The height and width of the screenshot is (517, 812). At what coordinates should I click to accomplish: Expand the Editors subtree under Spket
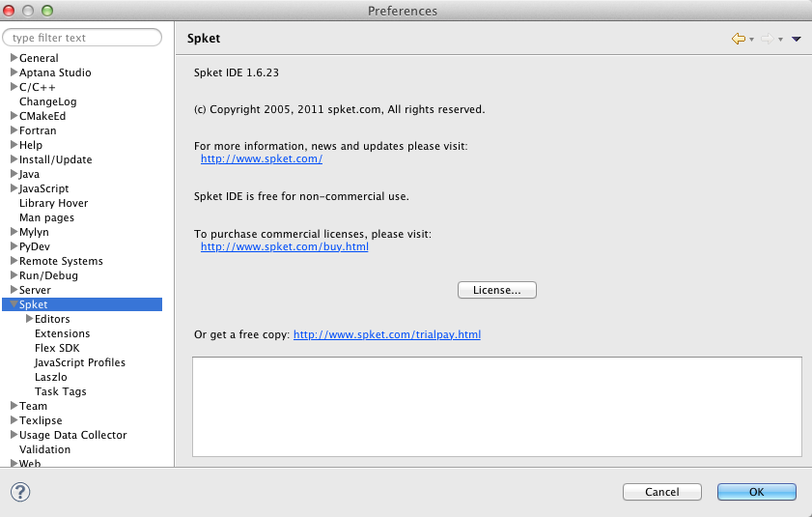pyautogui.click(x=30, y=318)
